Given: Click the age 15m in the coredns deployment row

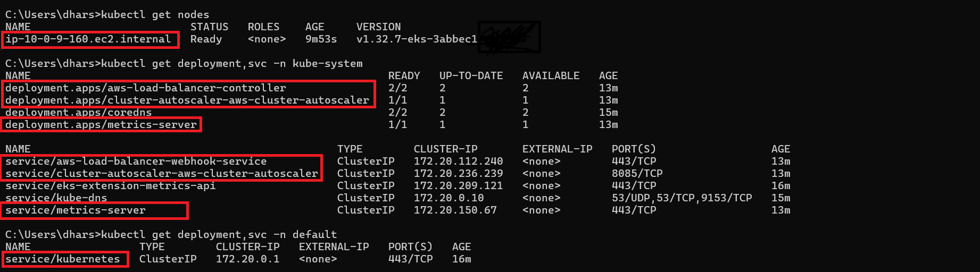Looking at the screenshot, I should point(608,113).
